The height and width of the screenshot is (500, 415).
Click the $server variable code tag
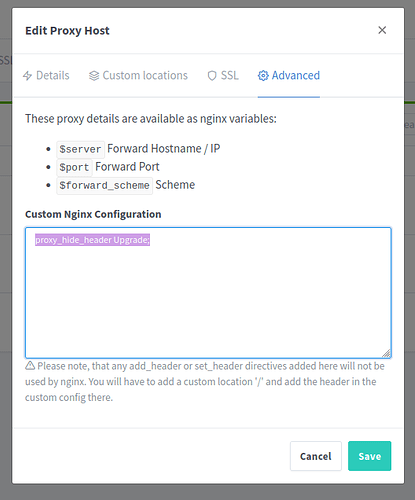(x=80, y=149)
